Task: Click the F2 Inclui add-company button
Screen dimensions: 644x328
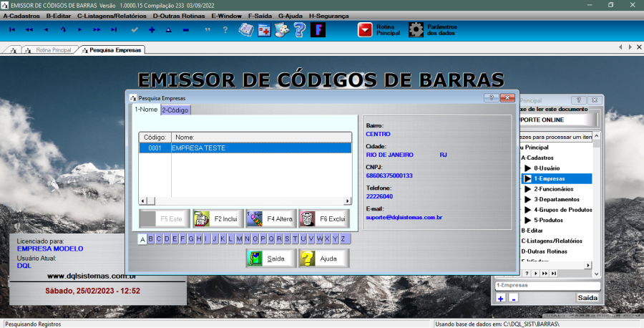Action: point(218,218)
